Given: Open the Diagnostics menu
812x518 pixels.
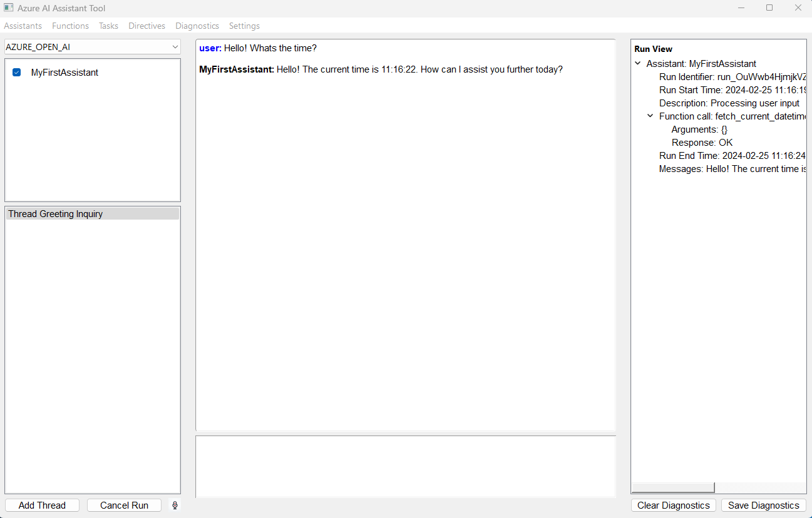Looking at the screenshot, I should [x=197, y=26].
